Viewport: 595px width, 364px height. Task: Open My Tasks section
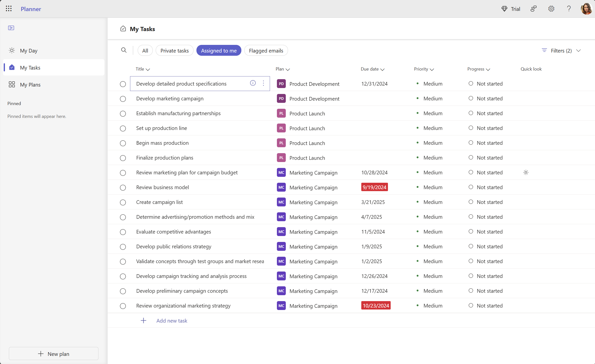[30, 67]
